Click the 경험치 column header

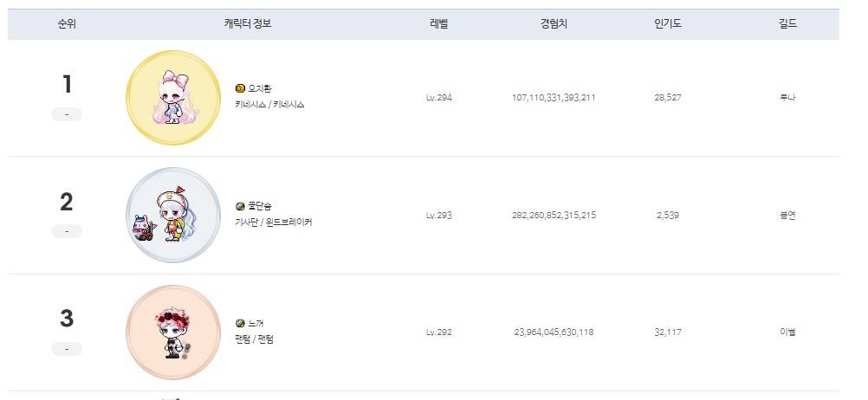point(554,23)
